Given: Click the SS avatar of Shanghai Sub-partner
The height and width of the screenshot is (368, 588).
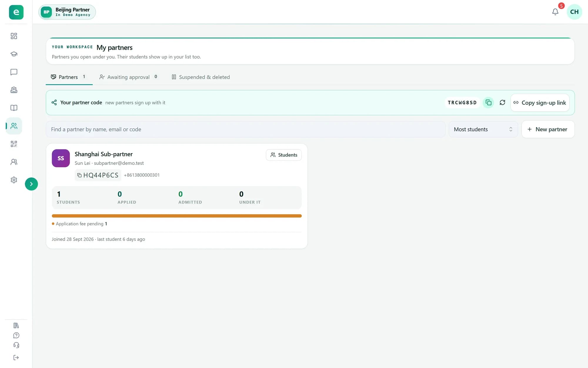Looking at the screenshot, I should 61,158.
